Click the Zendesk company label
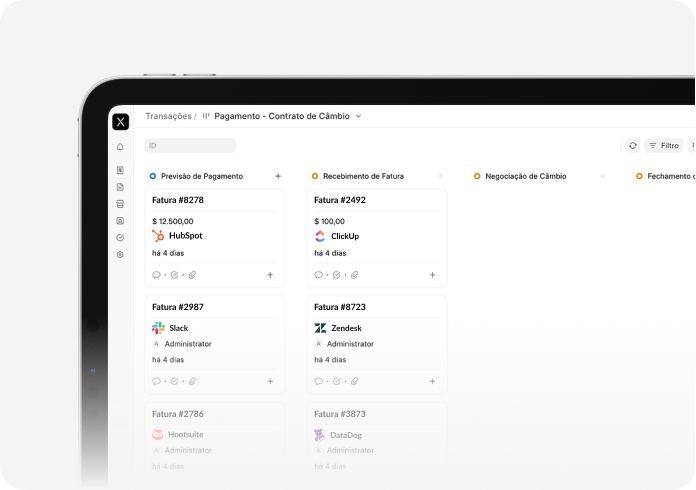Screen dimensions: 696x490 (x=346, y=328)
